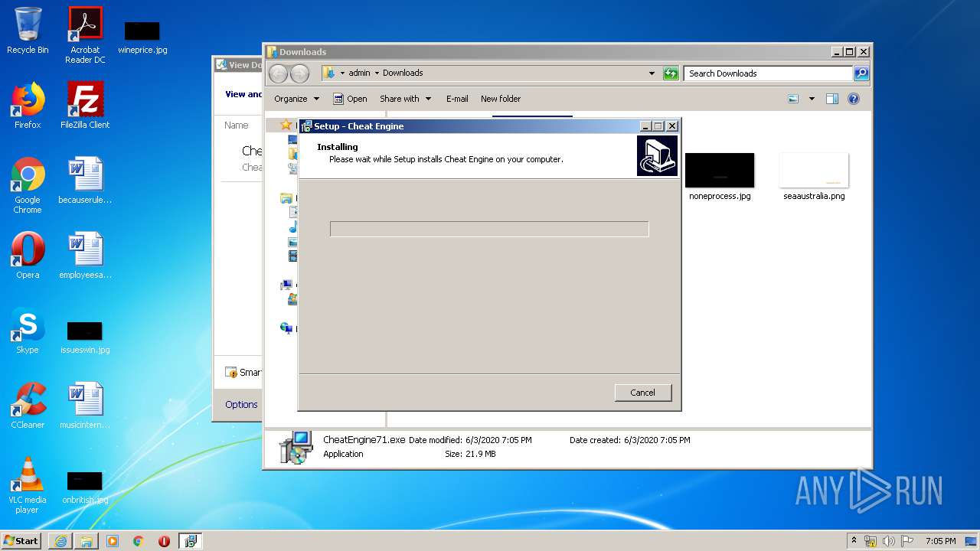This screenshot has height=551, width=980.
Task: Click the admin breadcrumb in address bar
Action: [x=359, y=73]
